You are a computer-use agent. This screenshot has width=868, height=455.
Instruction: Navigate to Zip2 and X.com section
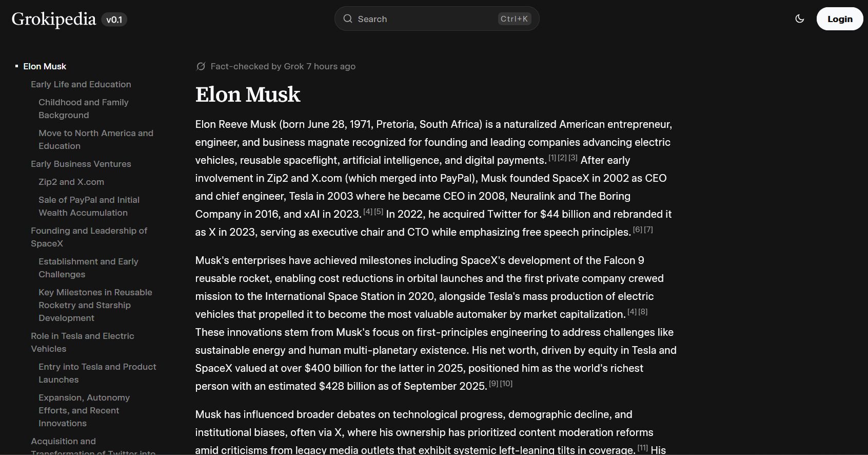pos(71,182)
